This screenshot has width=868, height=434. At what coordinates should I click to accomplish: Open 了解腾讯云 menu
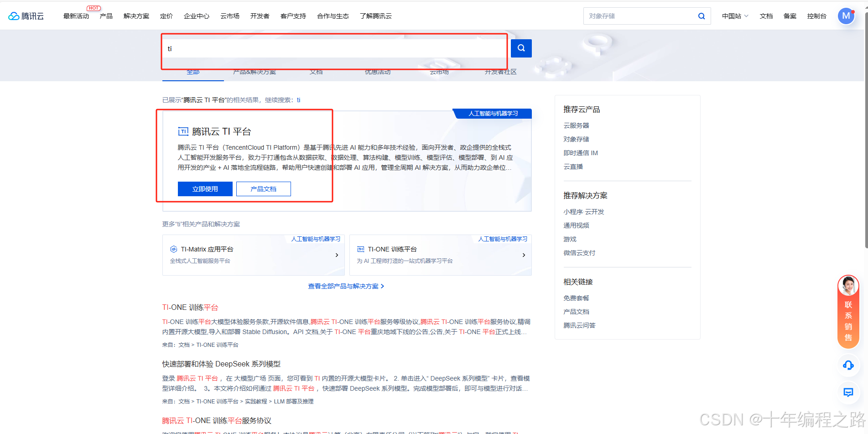coord(376,16)
